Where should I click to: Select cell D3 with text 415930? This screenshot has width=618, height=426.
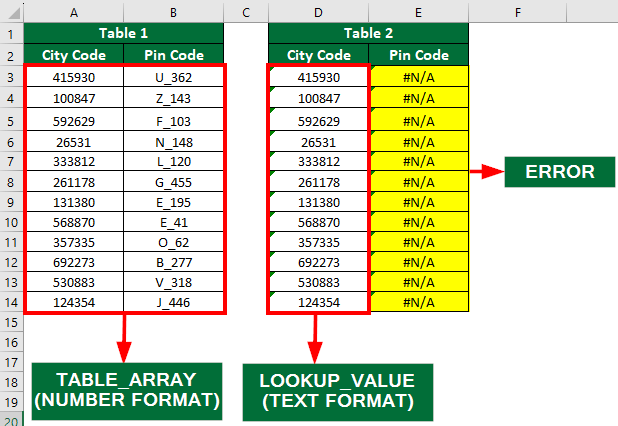(x=318, y=77)
